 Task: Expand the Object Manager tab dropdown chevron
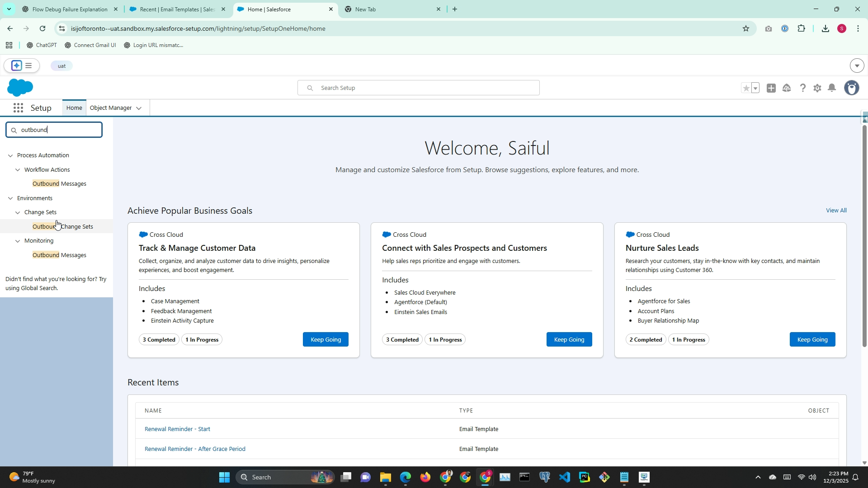[139, 108]
